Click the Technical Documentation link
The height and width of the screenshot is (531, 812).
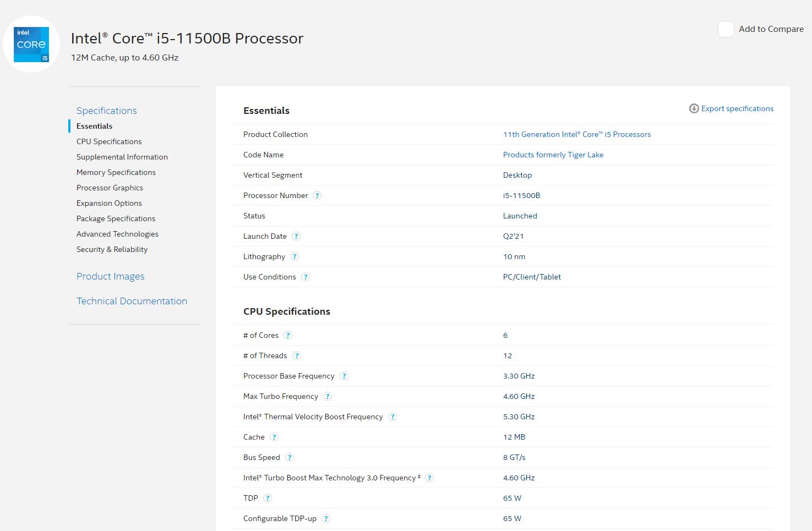132,301
